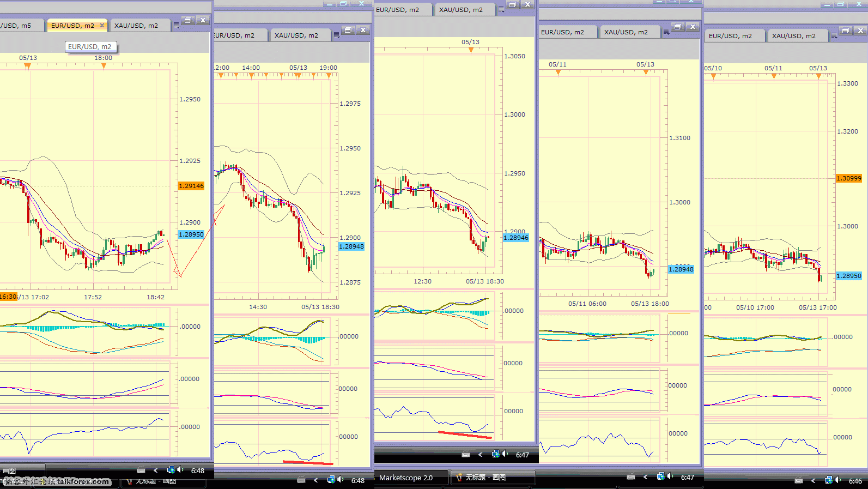This screenshot has height=489, width=868.
Task: Open network tray icon in second window's taskbar
Action: click(331, 479)
